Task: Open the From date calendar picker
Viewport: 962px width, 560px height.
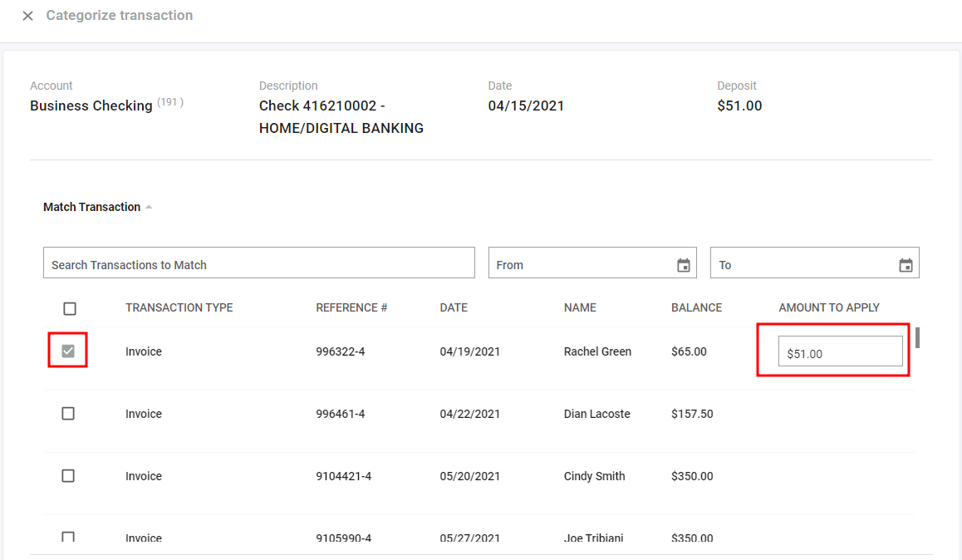Action: 684,263
